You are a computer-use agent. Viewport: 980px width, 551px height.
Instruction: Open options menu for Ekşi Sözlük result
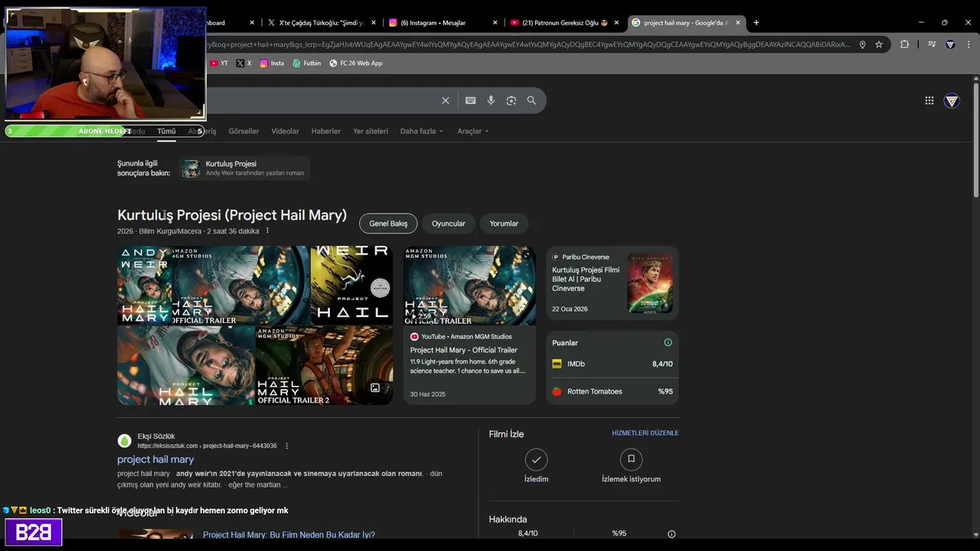coord(287,445)
